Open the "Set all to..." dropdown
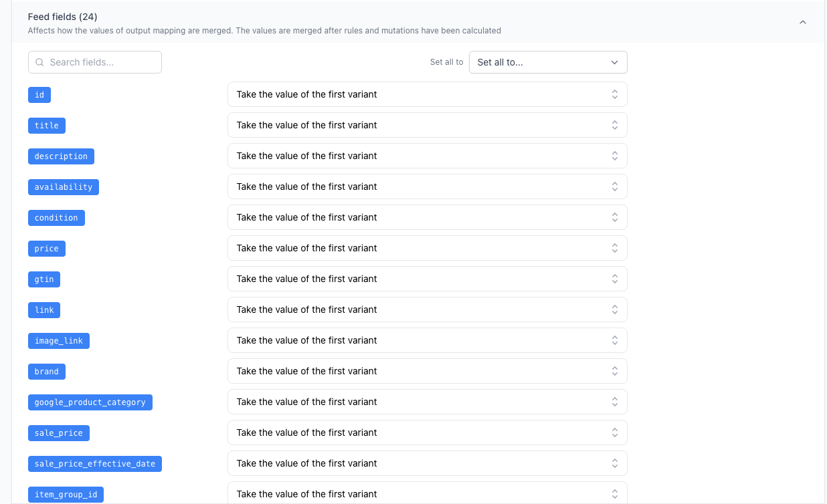The height and width of the screenshot is (504, 827). (547, 62)
